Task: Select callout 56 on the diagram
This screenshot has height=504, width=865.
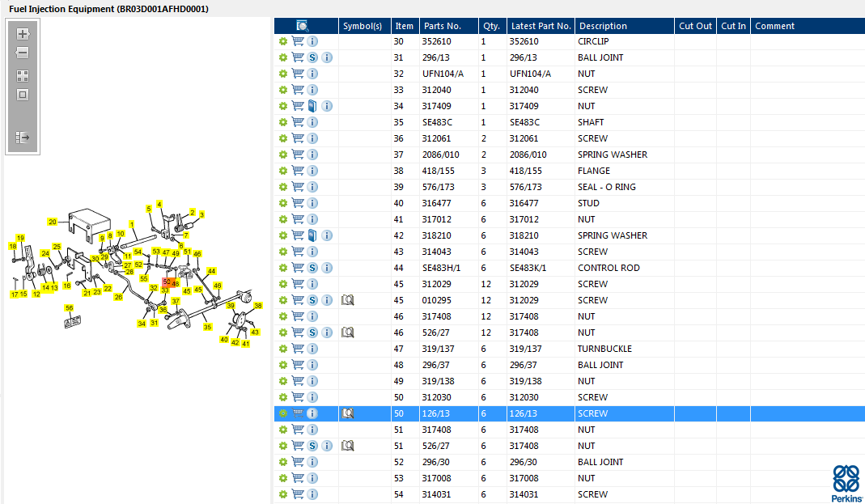Action: click(x=69, y=308)
